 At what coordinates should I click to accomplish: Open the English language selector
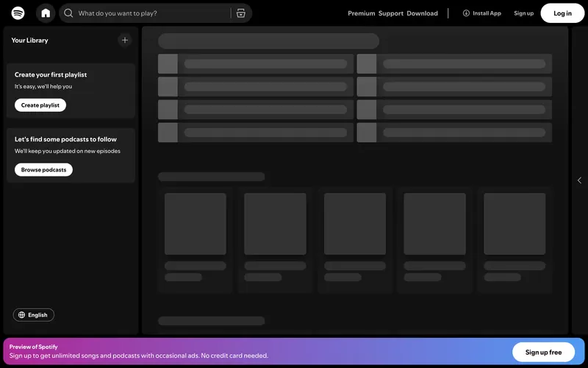pos(33,315)
